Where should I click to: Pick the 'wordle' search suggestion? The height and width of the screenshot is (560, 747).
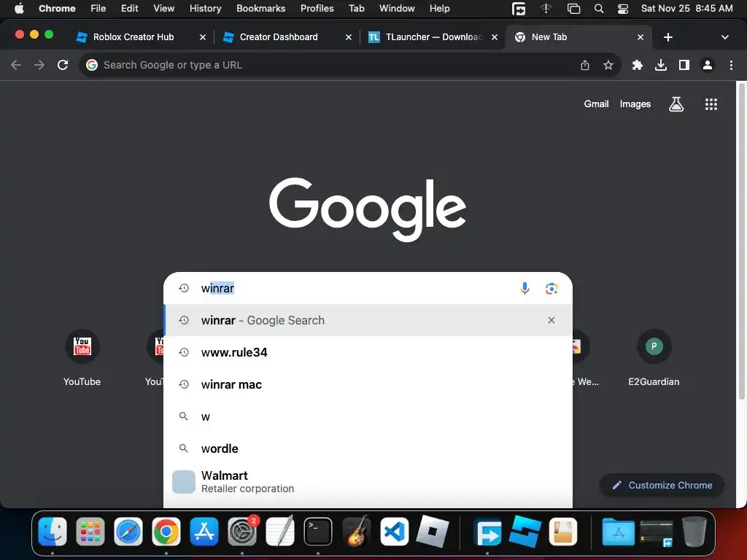tap(368, 448)
